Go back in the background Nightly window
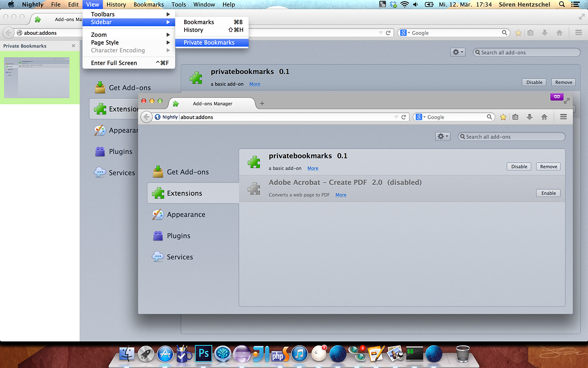 point(9,33)
